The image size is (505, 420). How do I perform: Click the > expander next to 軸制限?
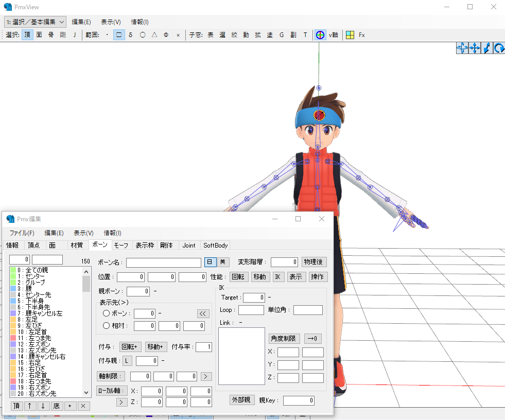[206, 376]
